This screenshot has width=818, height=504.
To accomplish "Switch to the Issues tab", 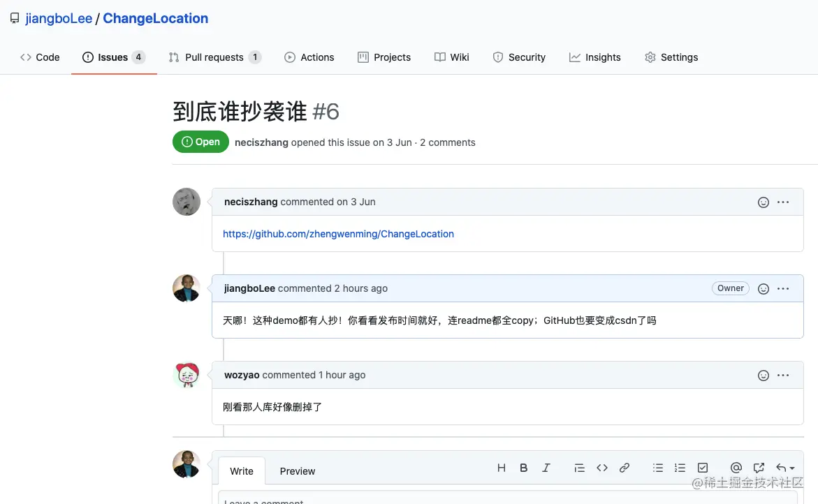I will [114, 57].
